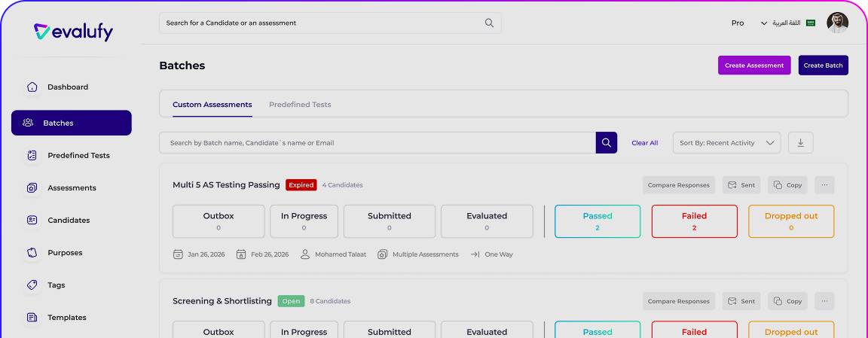
Task: Click the magnifier icon in top search bar
Action: [x=489, y=23]
